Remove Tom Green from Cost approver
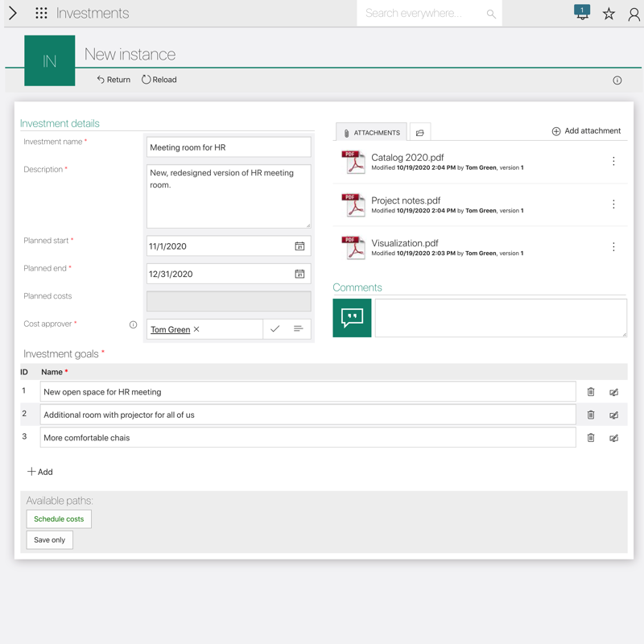644x644 pixels. pos(196,329)
